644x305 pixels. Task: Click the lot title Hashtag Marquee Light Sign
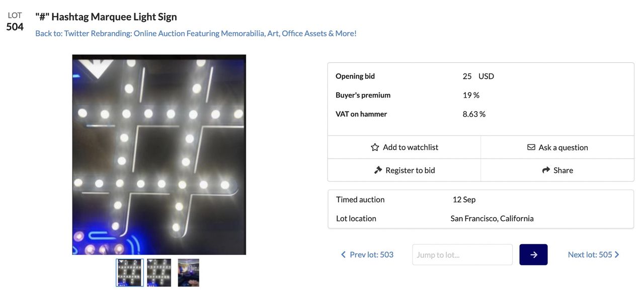point(106,17)
